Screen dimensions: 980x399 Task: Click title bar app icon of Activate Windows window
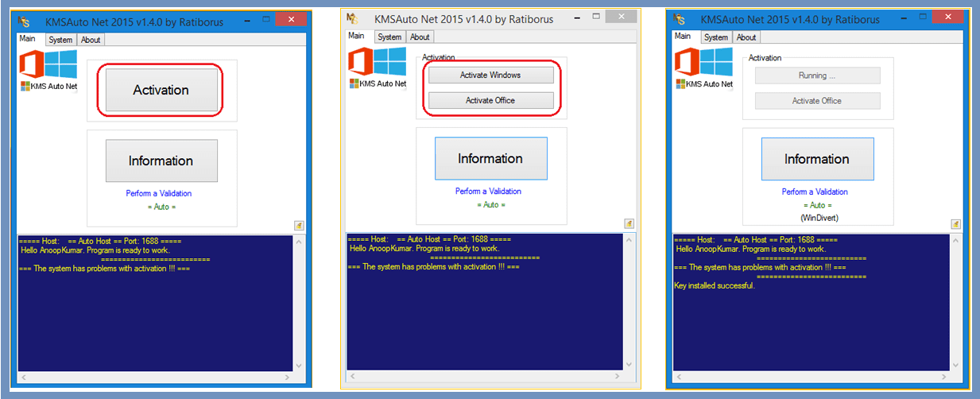pos(352,17)
